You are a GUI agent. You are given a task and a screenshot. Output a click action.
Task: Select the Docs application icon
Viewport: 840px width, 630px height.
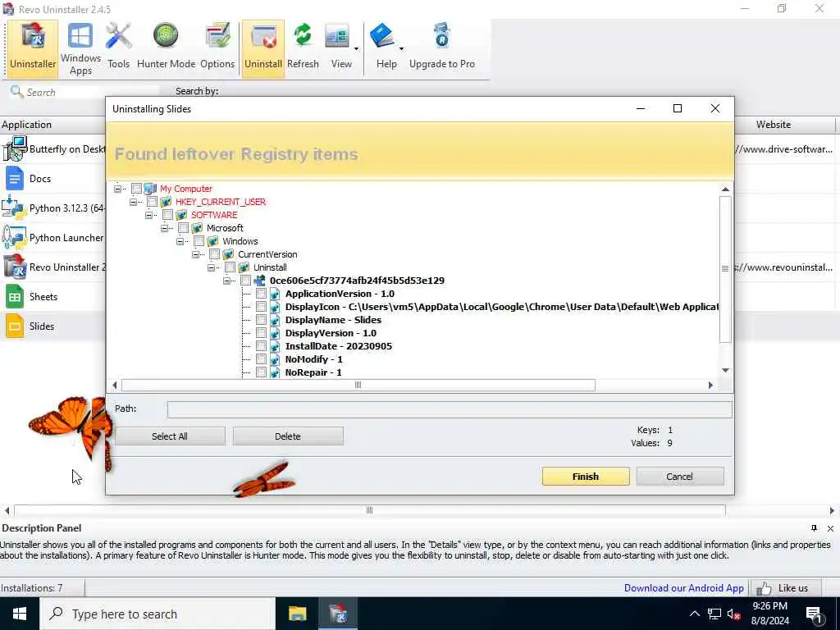15,178
